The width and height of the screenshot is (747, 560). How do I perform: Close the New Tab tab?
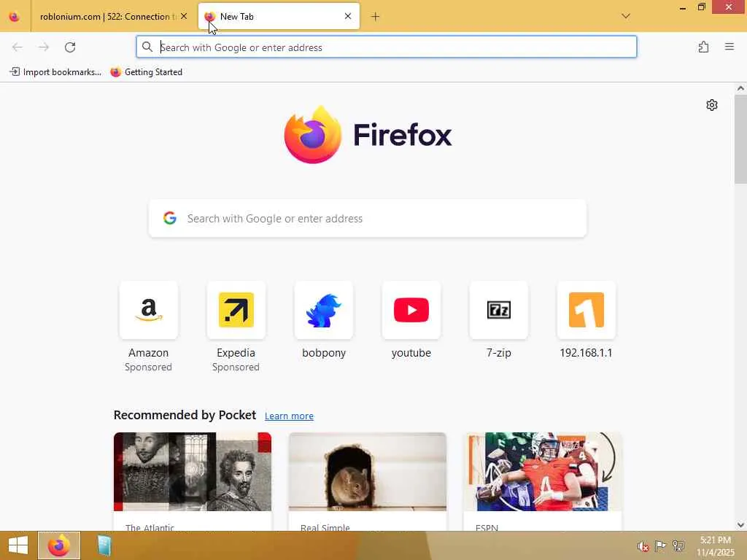348,16
